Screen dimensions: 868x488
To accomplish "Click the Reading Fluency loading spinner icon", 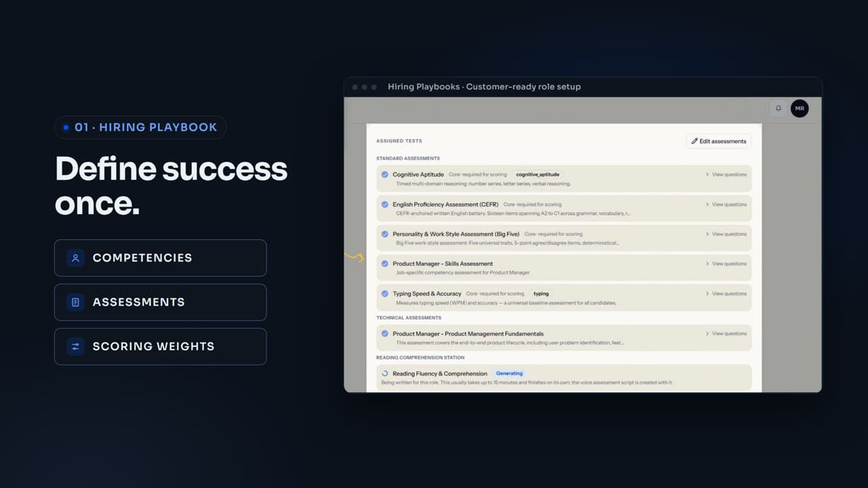I will (384, 373).
